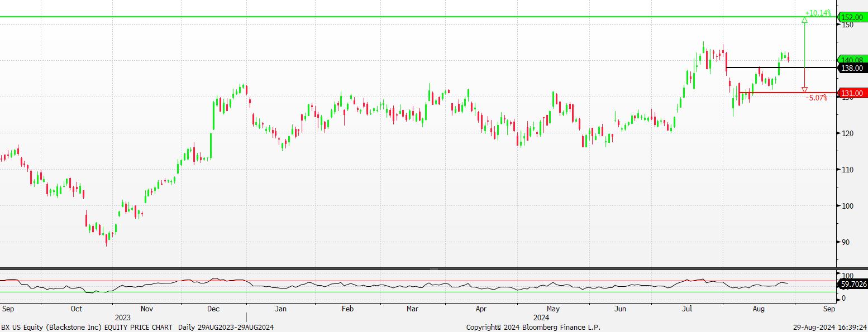Click the green upward target arrow marker
Screen dimensions: 868x332
click(804, 21)
